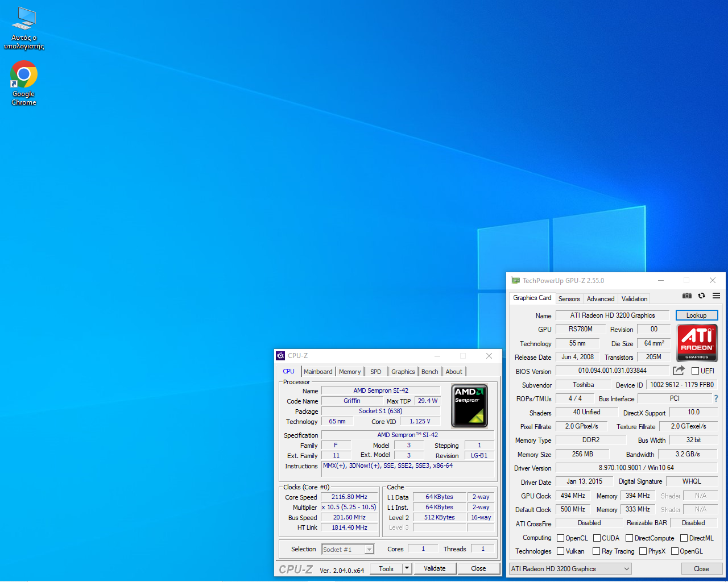The image size is (728, 582).
Task: Click the GPU-Z refresh icon
Action: pos(702,296)
